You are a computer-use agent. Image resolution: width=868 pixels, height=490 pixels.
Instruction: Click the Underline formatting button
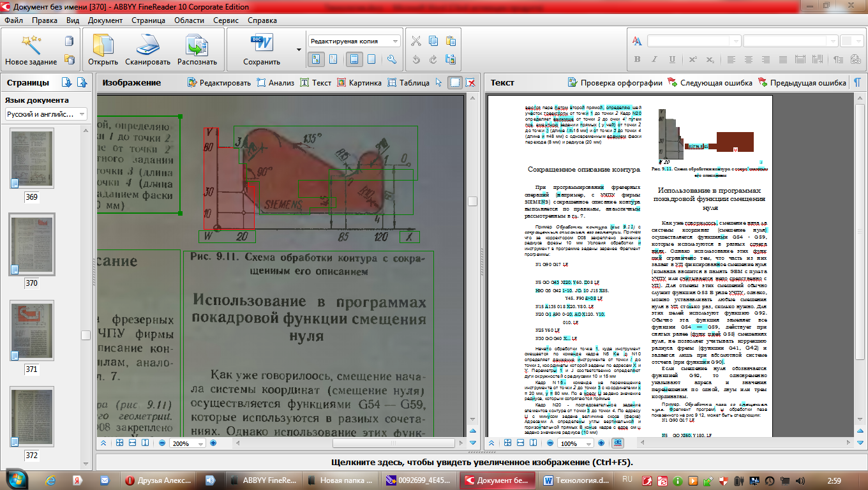671,59
